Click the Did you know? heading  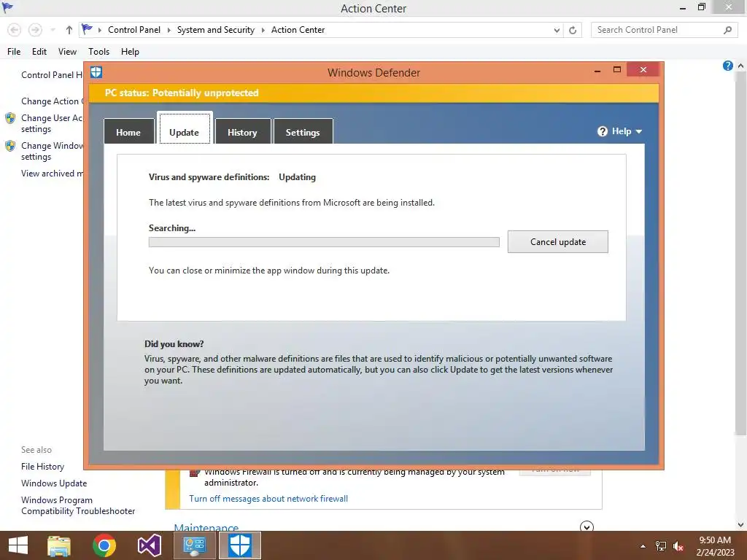click(x=174, y=344)
